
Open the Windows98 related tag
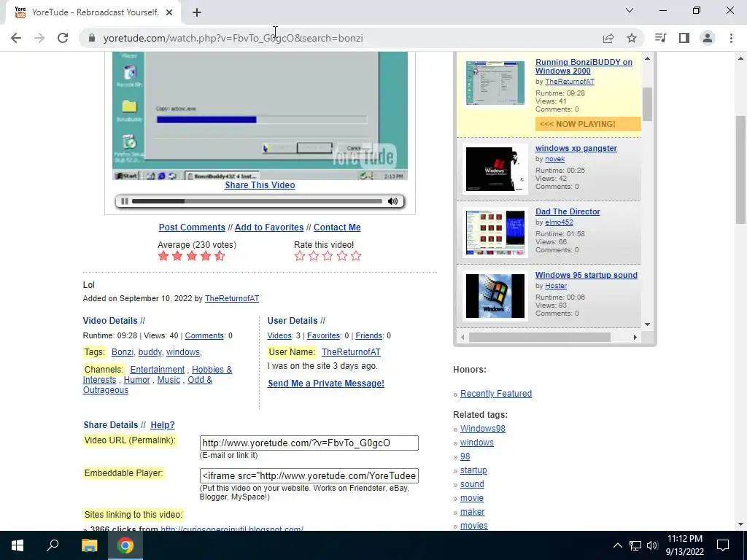point(483,429)
